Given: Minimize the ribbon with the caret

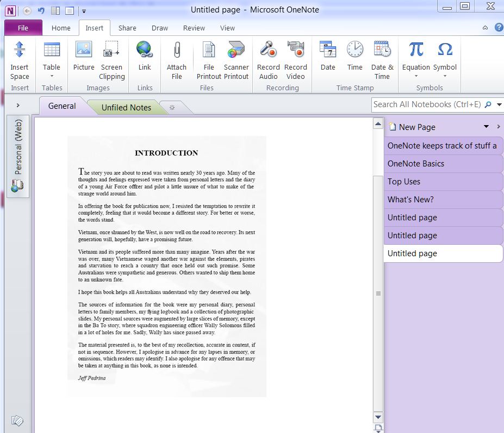Looking at the screenshot, I should pos(485,28).
